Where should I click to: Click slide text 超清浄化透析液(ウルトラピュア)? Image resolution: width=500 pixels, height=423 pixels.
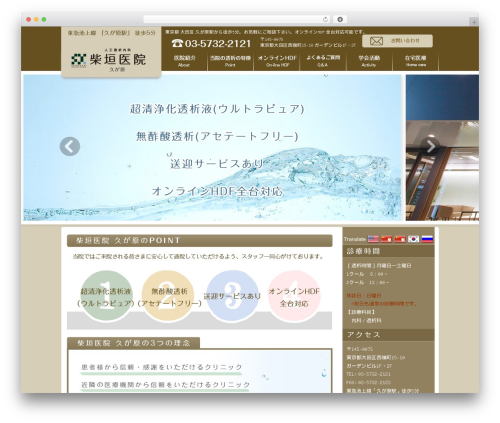[x=217, y=109]
